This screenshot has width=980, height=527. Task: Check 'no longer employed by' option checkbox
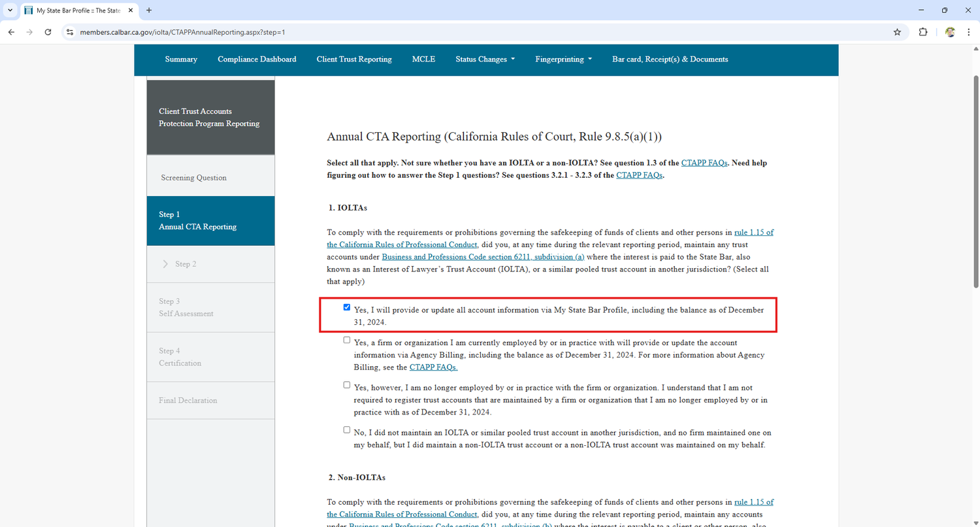click(x=347, y=385)
